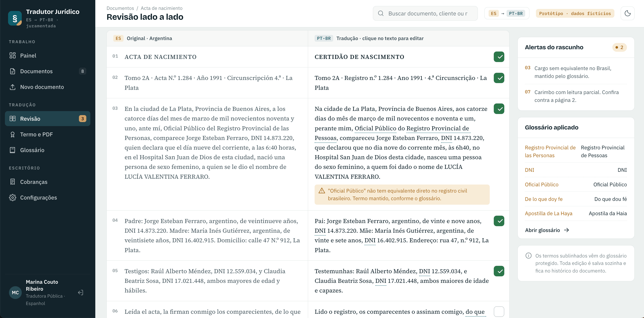Click the info icon in the glossary note
644x318 pixels.
click(x=529, y=255)
